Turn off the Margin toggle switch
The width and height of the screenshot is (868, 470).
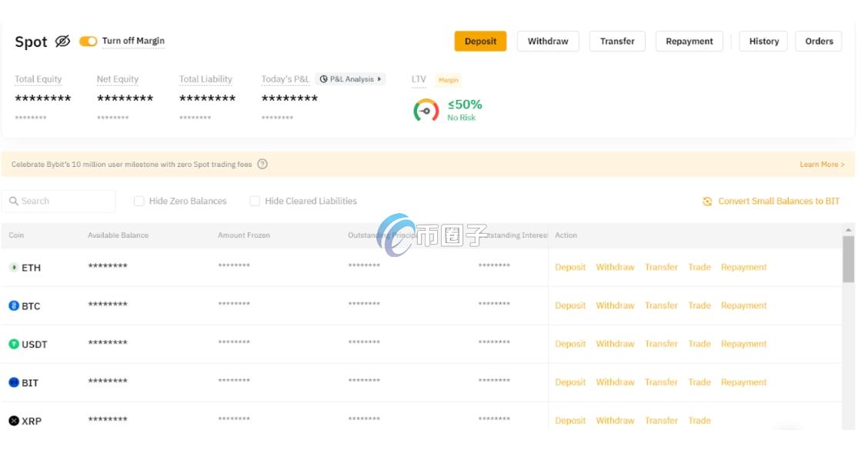(x=88, y=42)
